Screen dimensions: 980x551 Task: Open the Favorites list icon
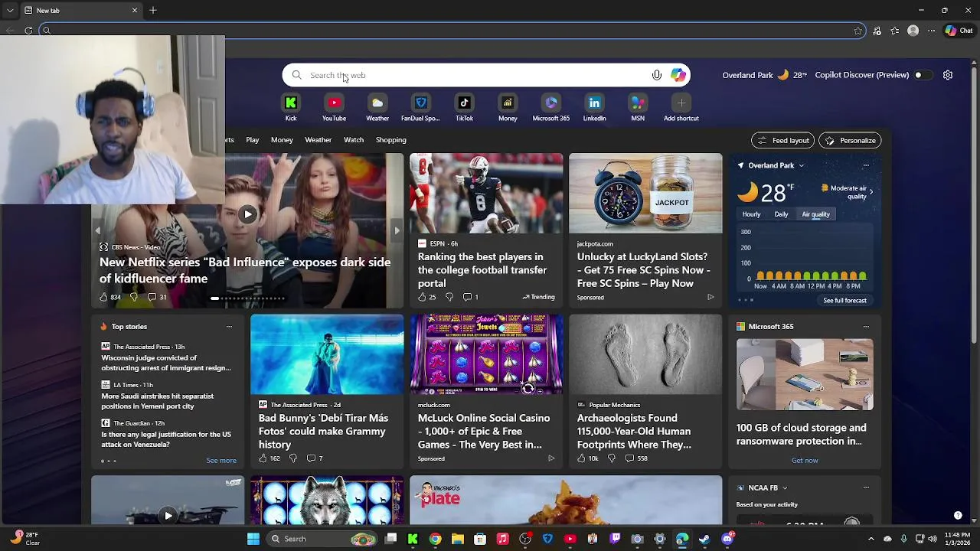click(895, 31)
